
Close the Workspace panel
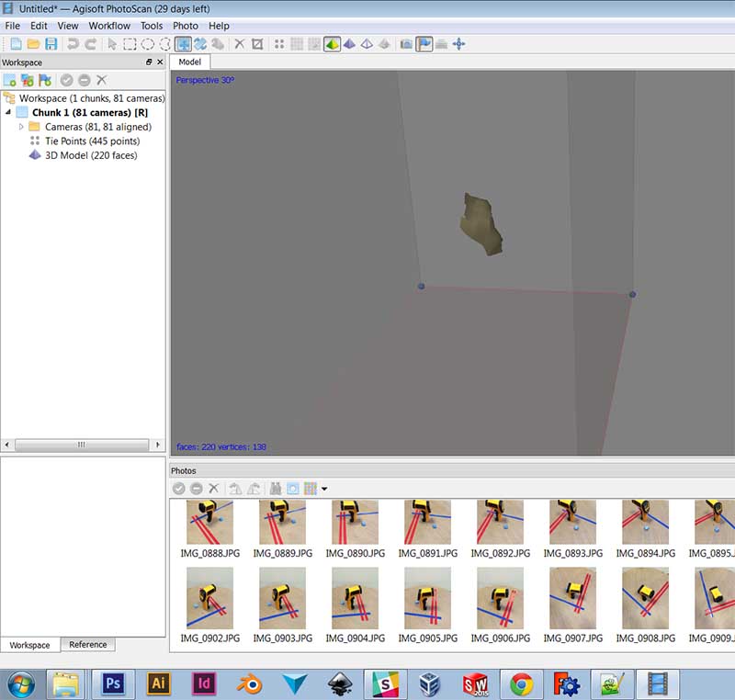(160, 62)
